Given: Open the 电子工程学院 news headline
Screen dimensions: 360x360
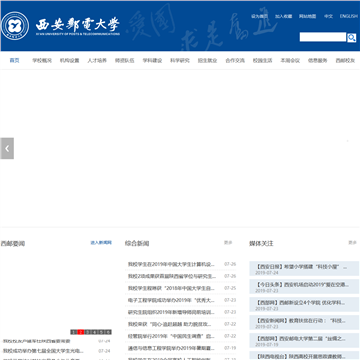Looking at the screenshot, I should tap(172, 300).
